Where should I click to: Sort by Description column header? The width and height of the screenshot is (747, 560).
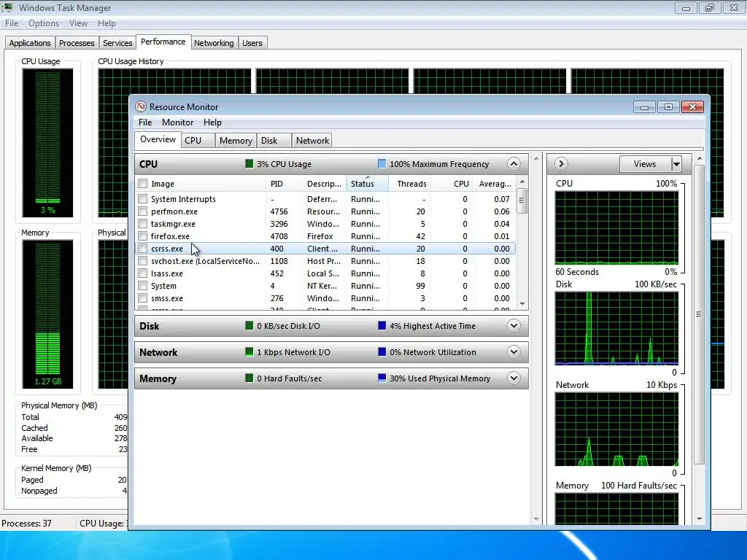point(324,184)
